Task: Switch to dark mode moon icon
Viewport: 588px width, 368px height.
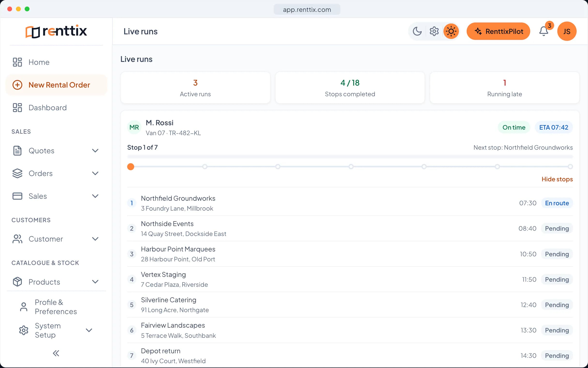Action: [417, 31]
